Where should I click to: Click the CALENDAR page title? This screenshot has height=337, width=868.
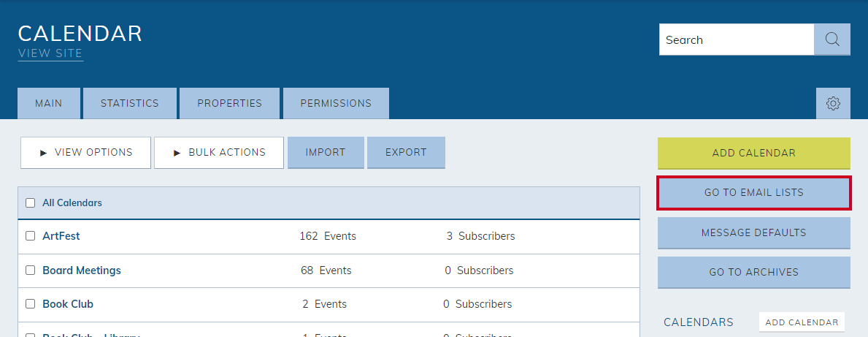point(80,34)
